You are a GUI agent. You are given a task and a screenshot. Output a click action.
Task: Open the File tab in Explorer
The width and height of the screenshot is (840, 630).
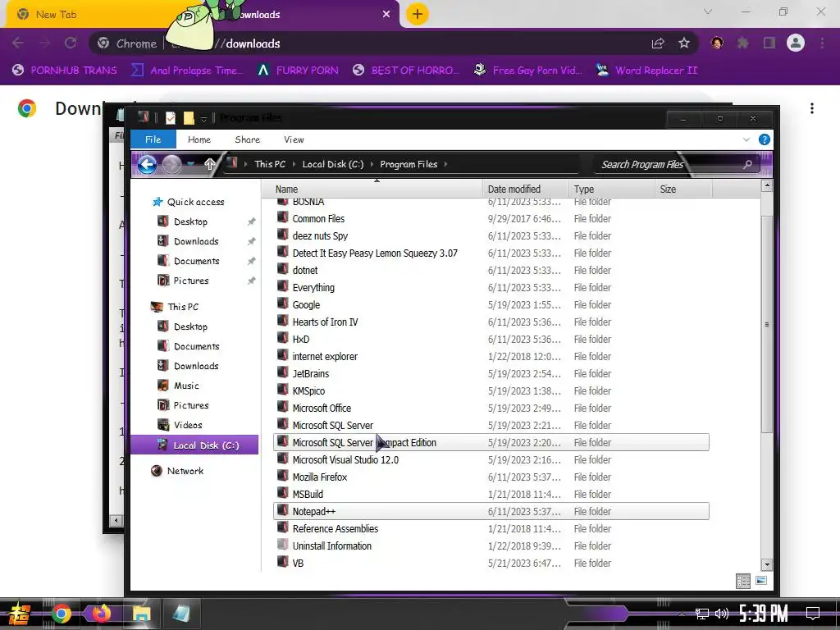[153, 139]
